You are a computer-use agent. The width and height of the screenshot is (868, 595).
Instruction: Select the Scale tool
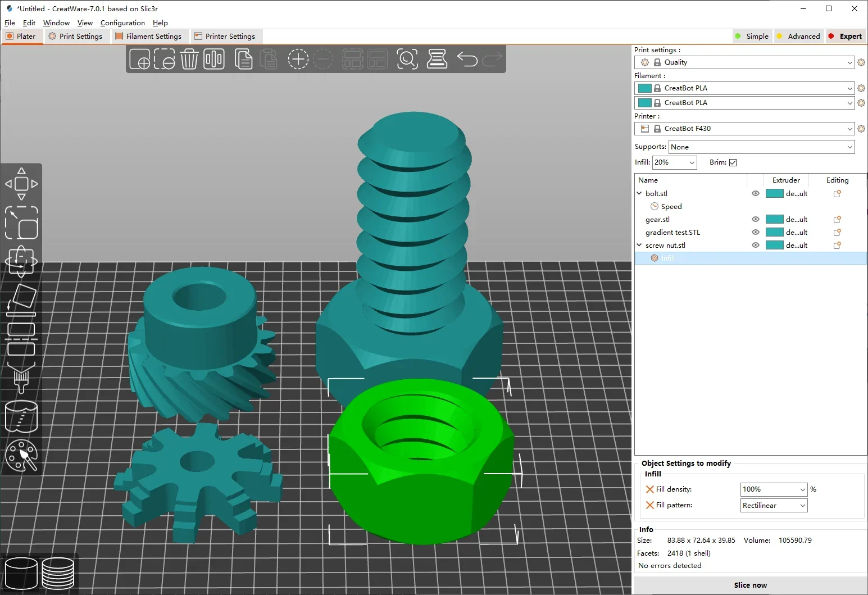point(21,223)
